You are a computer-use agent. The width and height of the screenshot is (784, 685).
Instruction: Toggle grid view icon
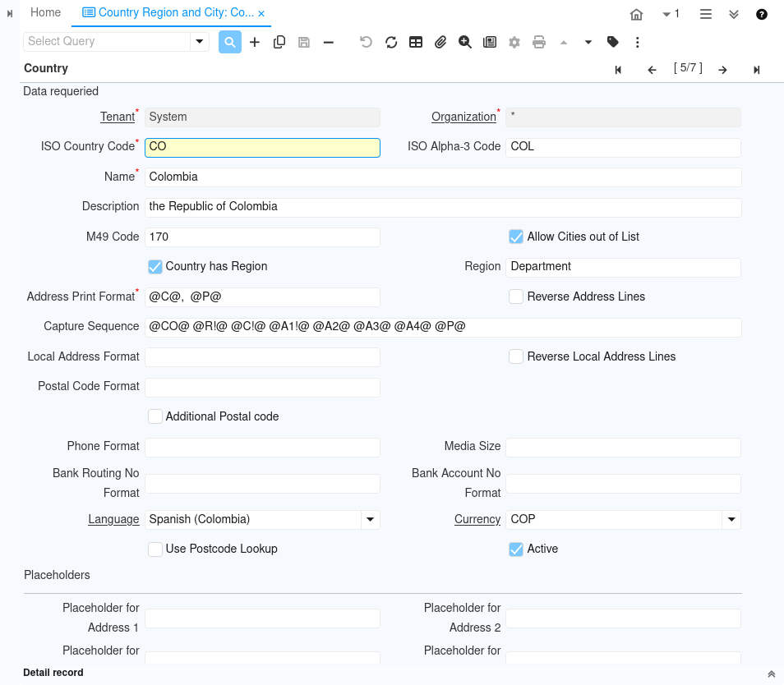click(416, 42)
